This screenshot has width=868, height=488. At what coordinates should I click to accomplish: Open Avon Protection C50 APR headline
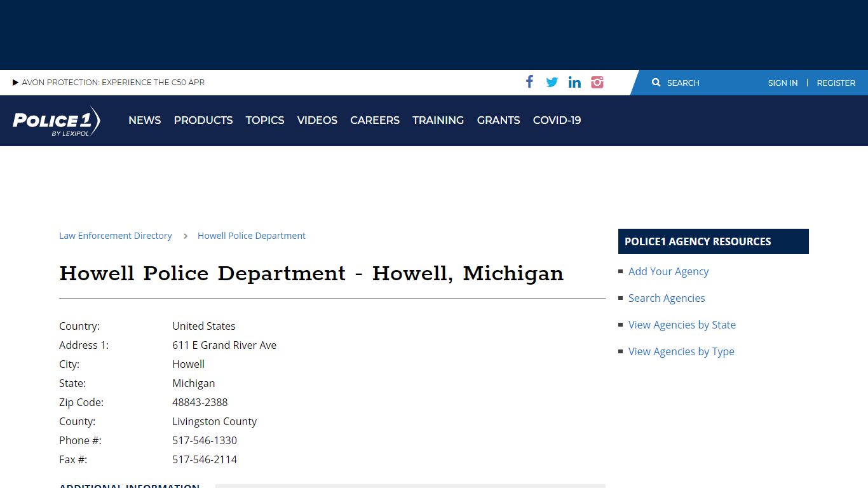(113, 83)
